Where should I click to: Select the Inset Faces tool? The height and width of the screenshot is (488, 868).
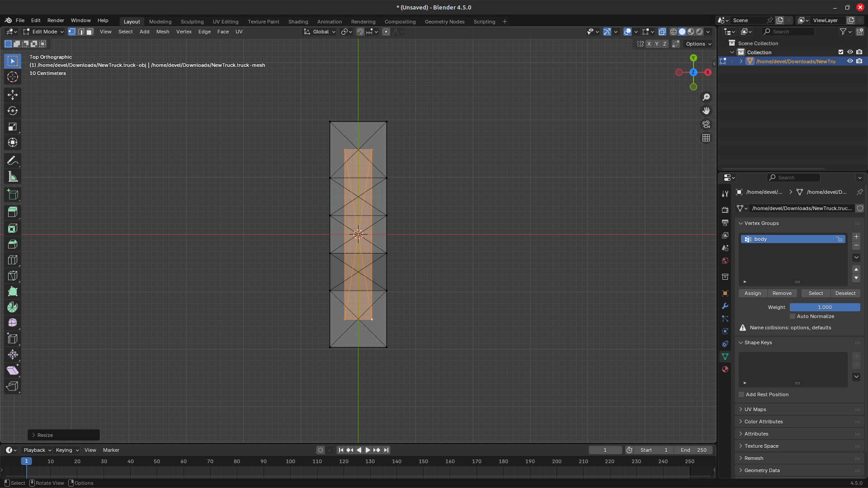(x=13, y=228)
